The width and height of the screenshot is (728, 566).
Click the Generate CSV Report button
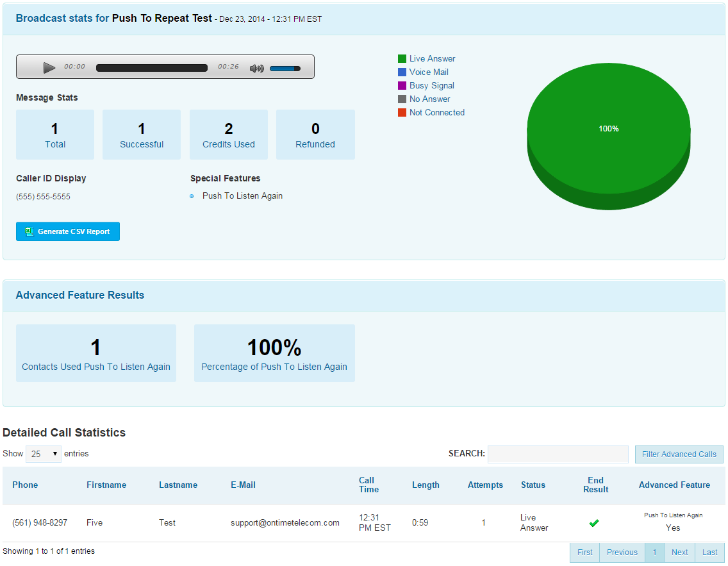tap(68, 231)
